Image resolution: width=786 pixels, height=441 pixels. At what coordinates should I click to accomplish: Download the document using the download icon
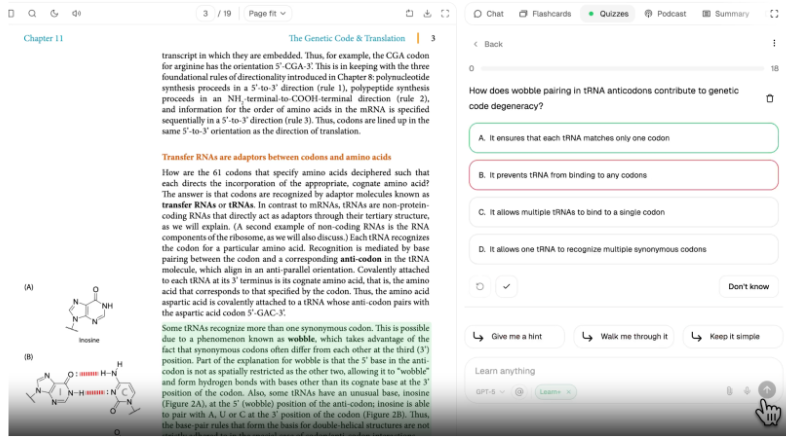(428, 14)
